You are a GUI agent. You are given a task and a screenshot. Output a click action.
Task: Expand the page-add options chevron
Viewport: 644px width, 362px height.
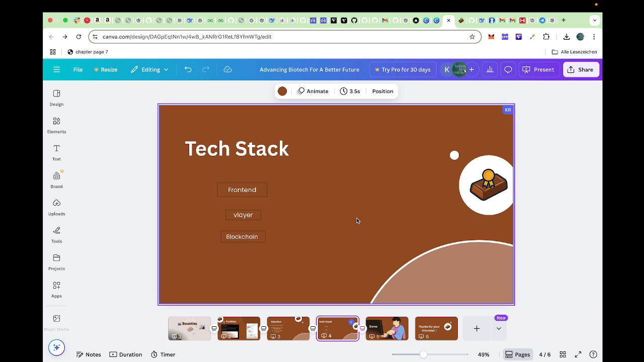pyautogui.click(x=499, y=328)
